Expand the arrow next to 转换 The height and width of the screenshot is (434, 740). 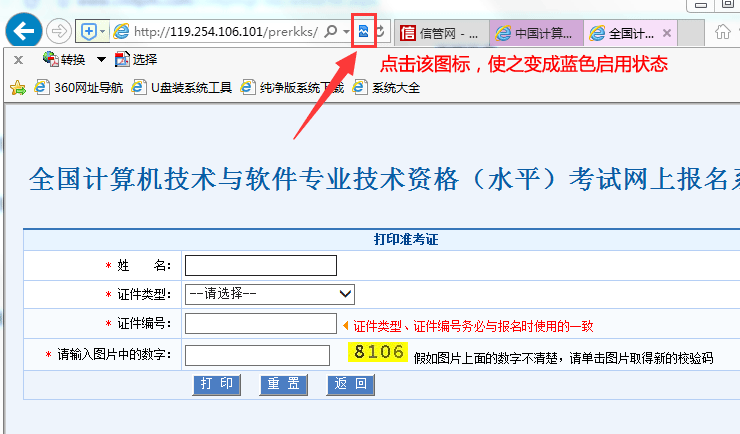(102, 60)
